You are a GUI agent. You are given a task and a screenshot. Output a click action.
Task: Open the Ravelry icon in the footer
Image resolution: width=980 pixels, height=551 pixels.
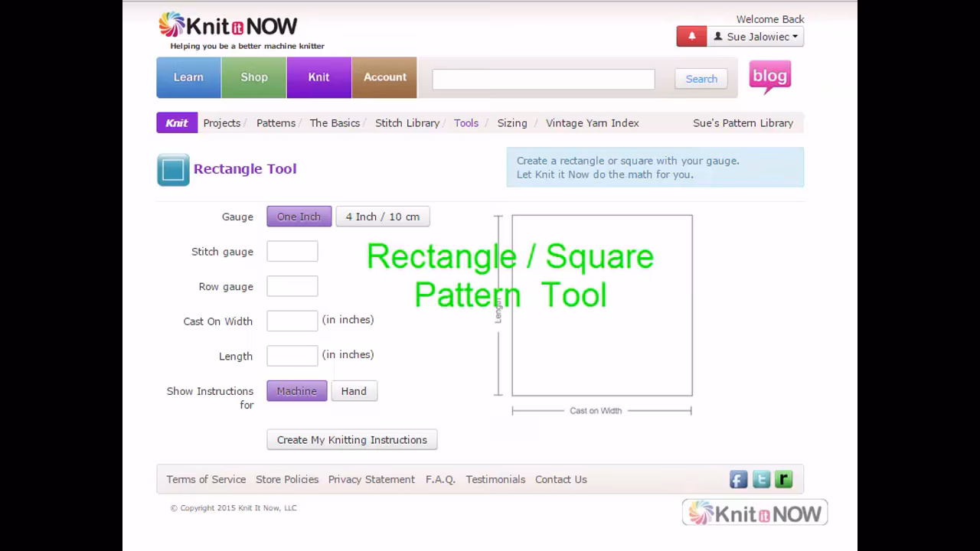(783, 480)
